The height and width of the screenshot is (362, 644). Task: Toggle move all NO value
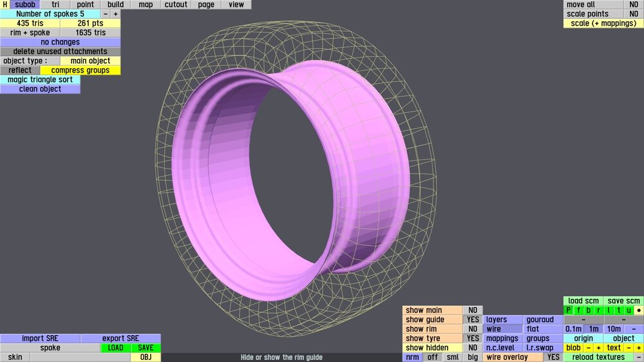634,5
